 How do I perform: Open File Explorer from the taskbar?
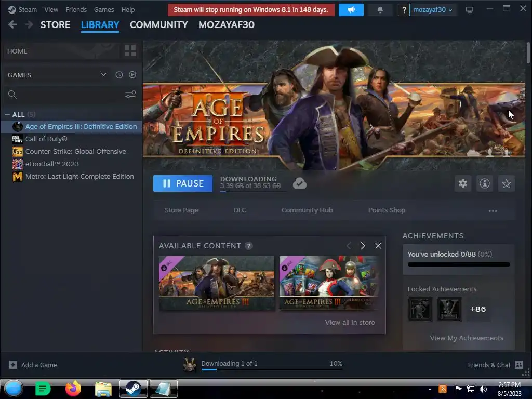pyautogui.click(x=103, y=389)
